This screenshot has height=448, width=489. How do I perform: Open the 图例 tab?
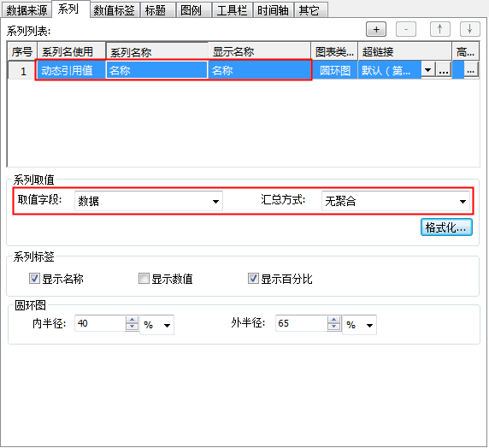click(x=191, y=10)
